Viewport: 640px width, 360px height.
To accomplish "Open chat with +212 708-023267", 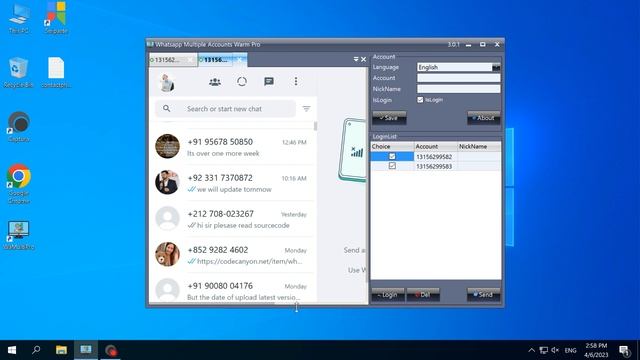I will coord(232,219).
